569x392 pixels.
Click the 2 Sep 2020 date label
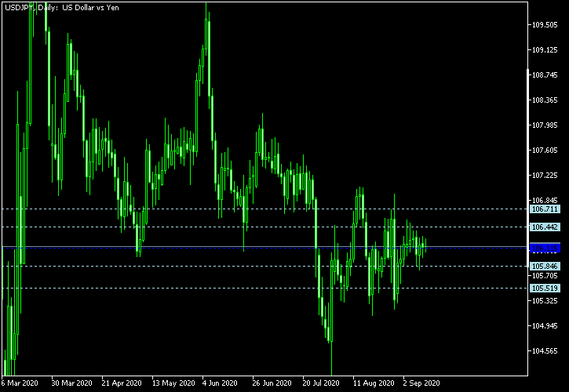(421, 383)
